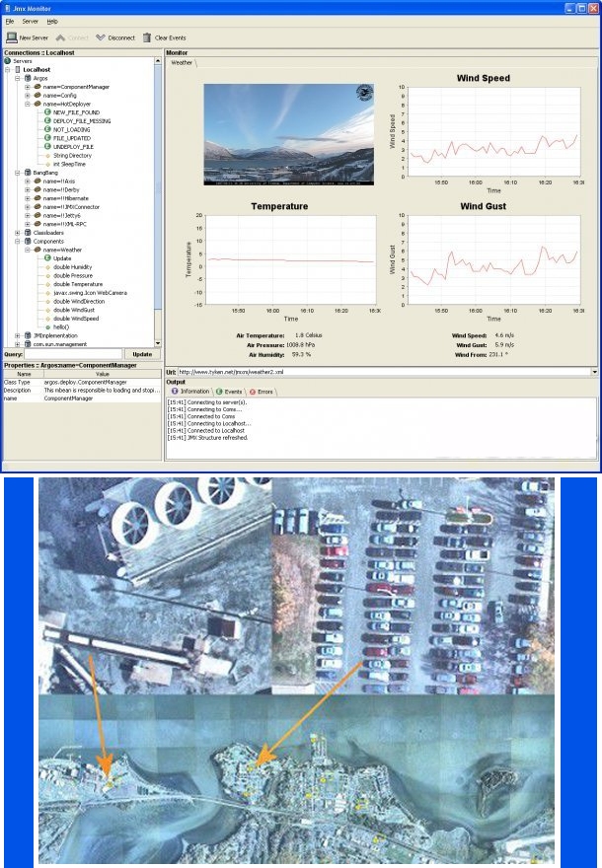Image resolution: width=602 pixels, height=868 pixels.
Task: Click the Clear Events trash icon
Action: [x=147, y=36]
